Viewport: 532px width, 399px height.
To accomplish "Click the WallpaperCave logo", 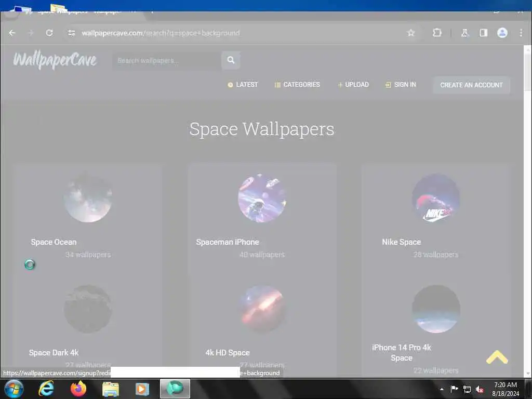I will pos(55,60).
